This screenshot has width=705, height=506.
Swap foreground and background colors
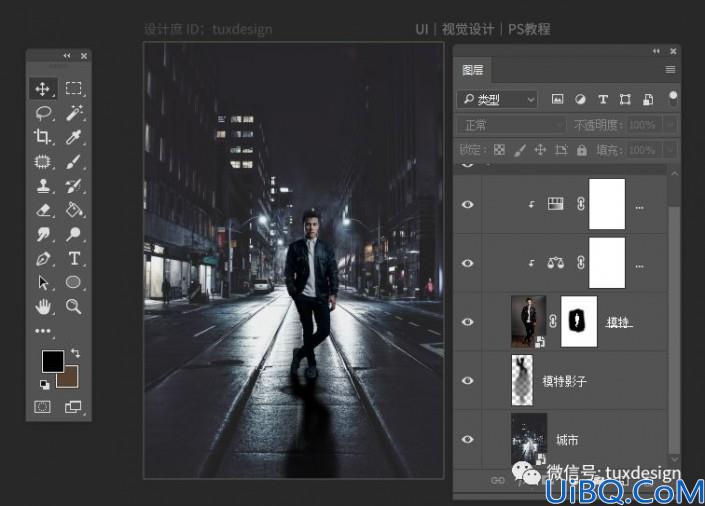point(75,353)
